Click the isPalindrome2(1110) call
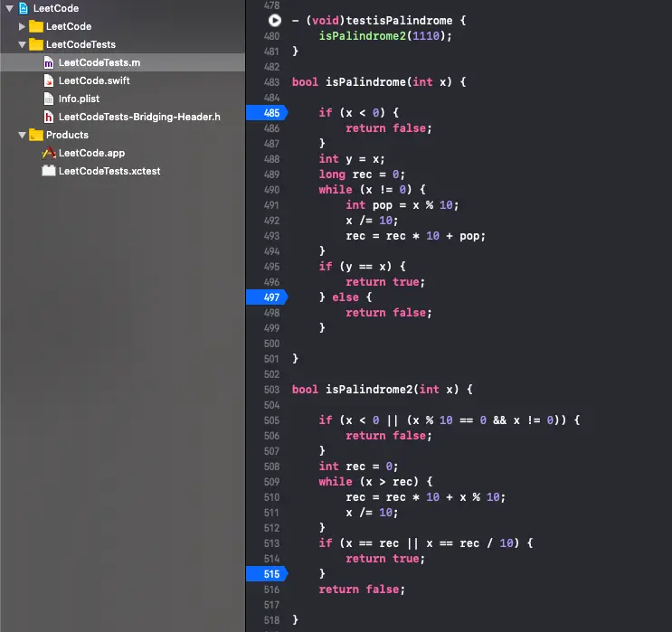Image resolution: width=672 pixels, height=632 pixels. point(385,36)
